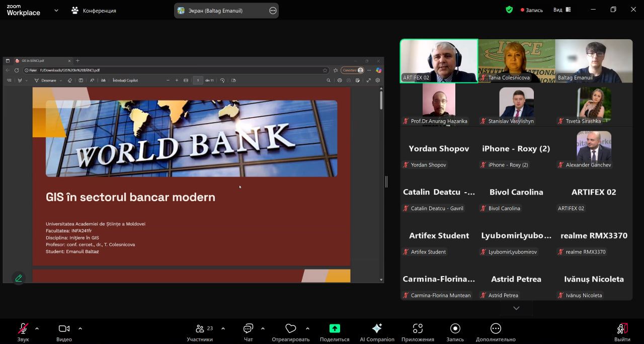Show more participants with the down chevron
Image resolution: width=644 pixels, height=344 pixels.
pyautogui.click(x=516, y=308)
